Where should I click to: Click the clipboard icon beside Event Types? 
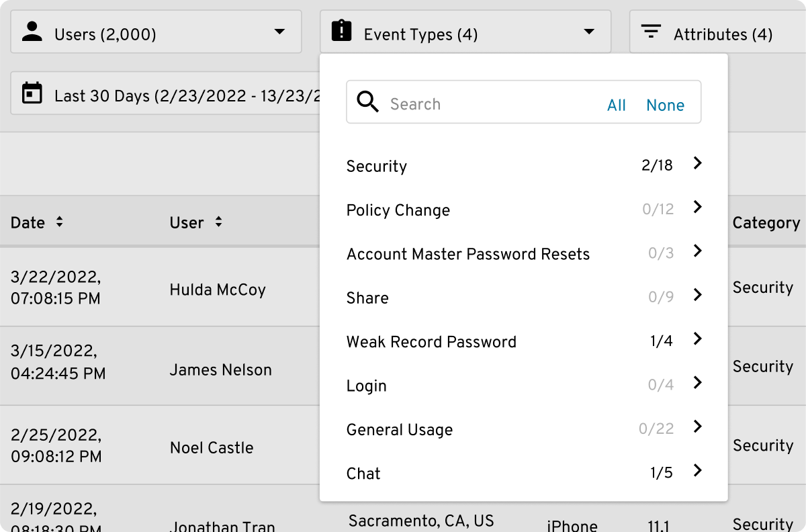[x=342, y=31]
